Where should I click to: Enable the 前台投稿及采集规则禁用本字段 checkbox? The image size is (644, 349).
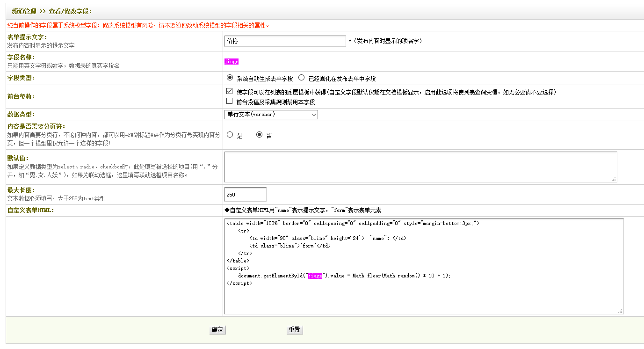coord(229,101)
